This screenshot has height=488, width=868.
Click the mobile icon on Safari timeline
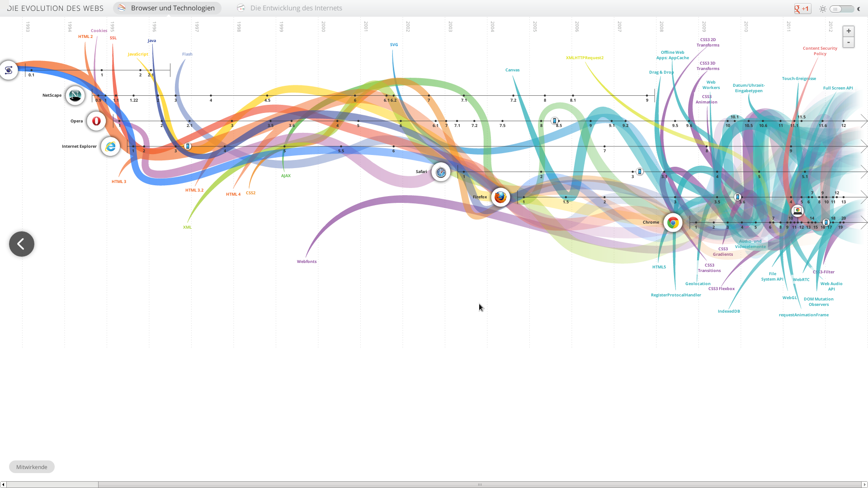(x=639, y=171)
